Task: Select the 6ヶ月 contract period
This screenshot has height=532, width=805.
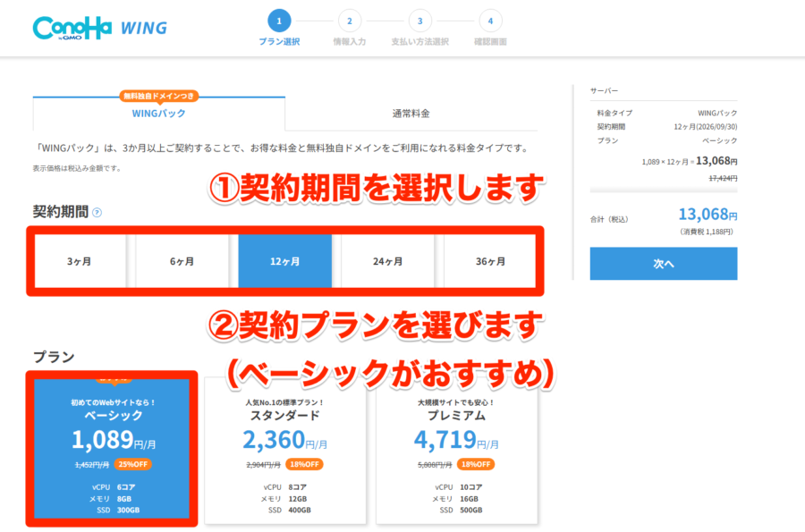Action: pyautogui.click(x=182, y=260)
